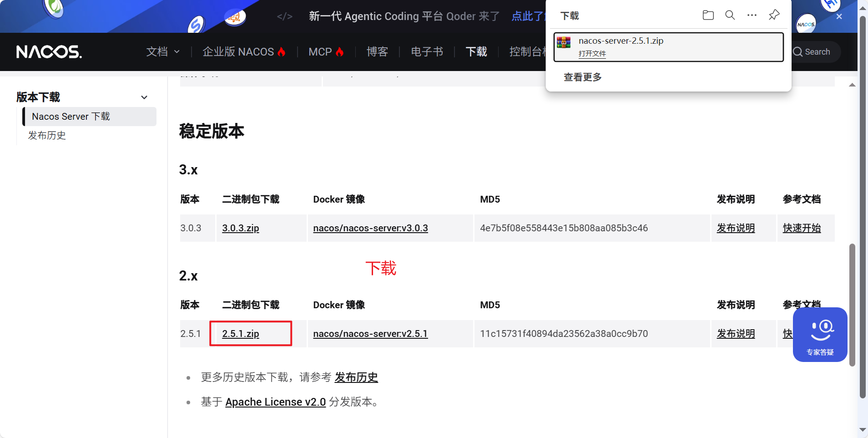Click fire icon beside 企业版 NACOS
This screenshot has width=868, height=438.
pos(282,51)
